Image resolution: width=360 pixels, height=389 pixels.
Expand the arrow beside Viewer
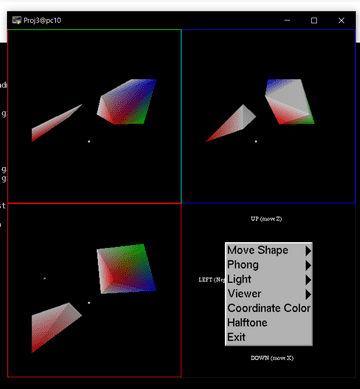308,294
